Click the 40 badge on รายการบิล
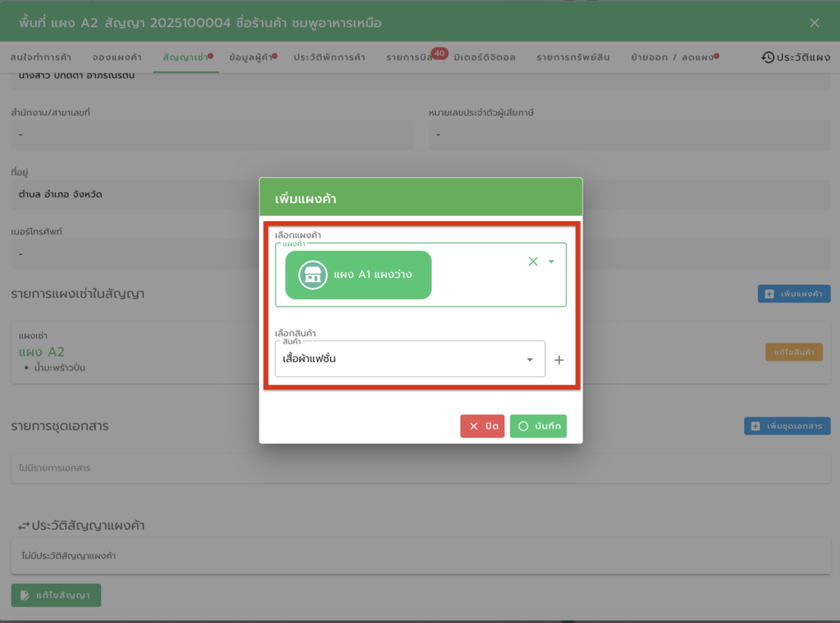The image size is (840, 623). (439, 53)
